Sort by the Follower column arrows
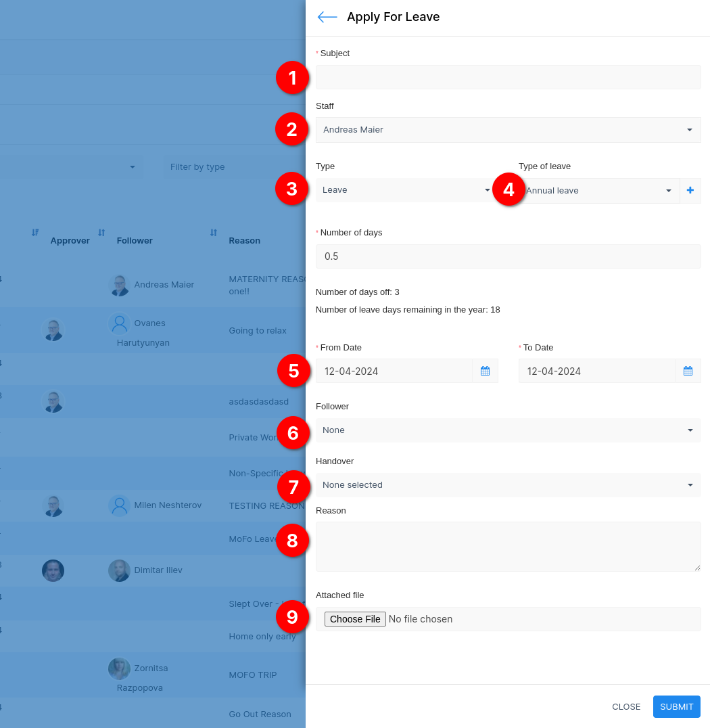710x728 pixels. click(x=101, y=233)
